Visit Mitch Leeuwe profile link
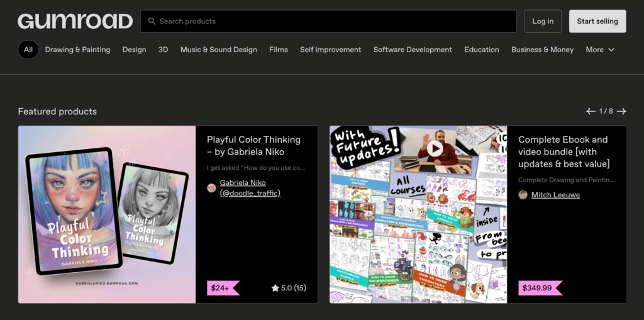644x320 pixels. pyautogui.click(x=555, y=195)
